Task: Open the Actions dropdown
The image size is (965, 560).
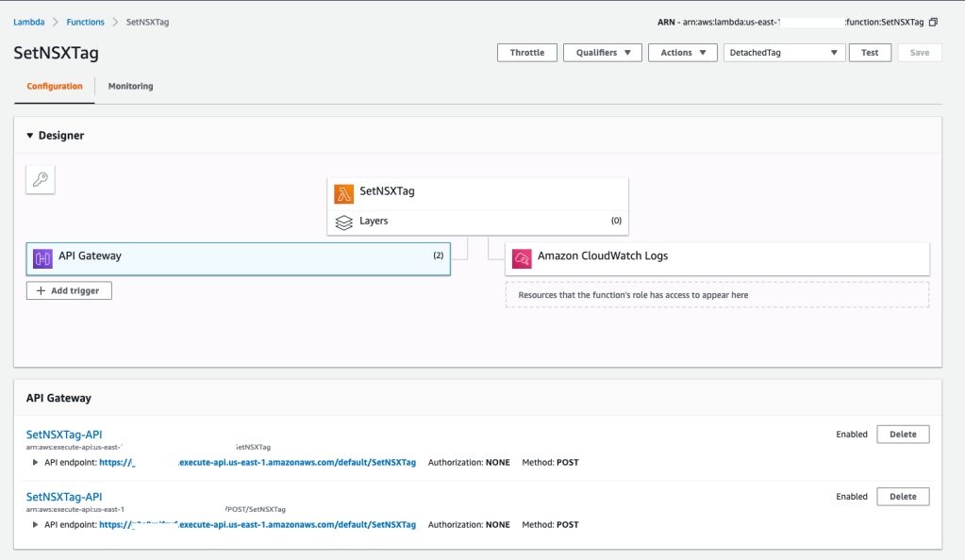Action: 682,52
